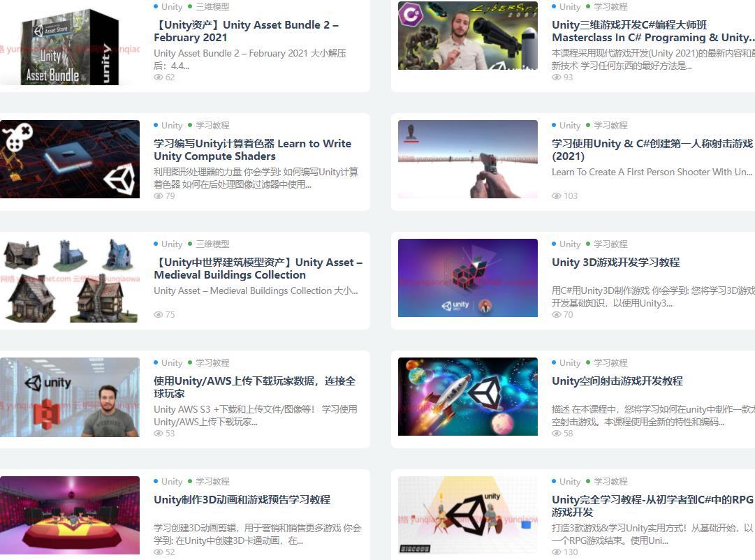
Task: Open the Unity 3D游戏开发学习教程 thumbnail
Action: pos(467,278)
